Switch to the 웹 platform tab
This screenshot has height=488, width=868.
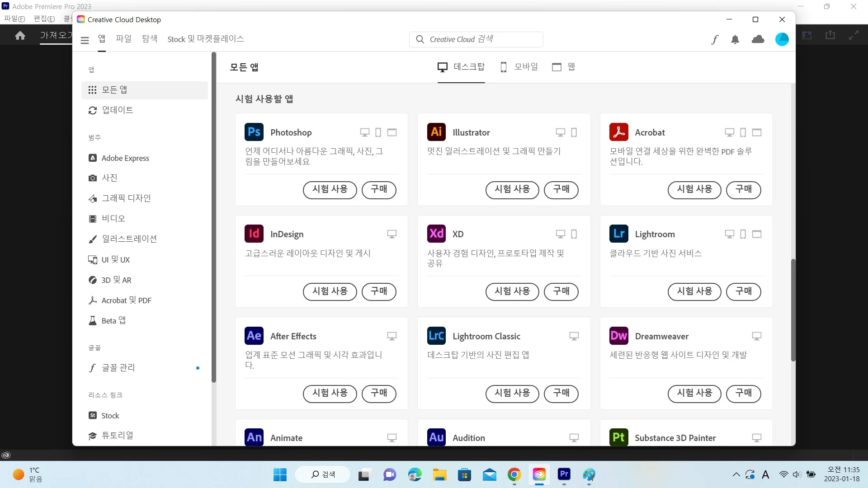pyautogui.click(x=563, y=67)
